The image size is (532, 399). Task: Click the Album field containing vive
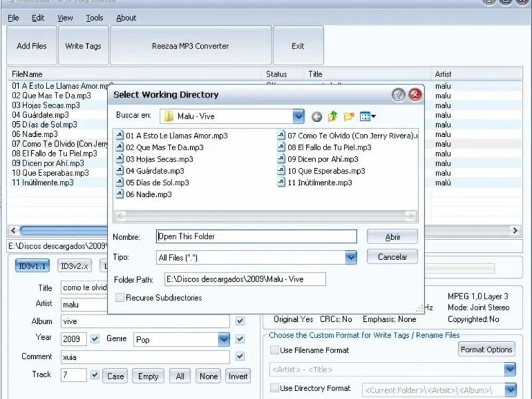click(146, 321)
